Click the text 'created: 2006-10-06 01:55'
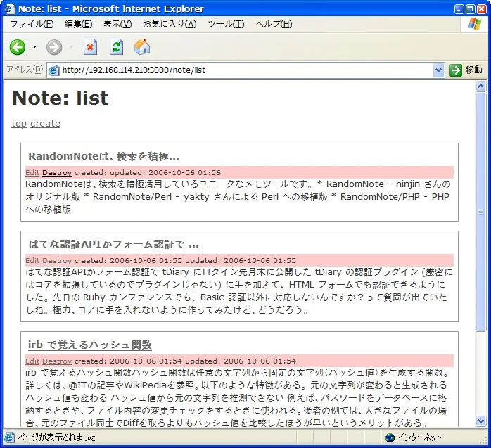This screenshot has height=448, width=491. (x=129, y=260)
